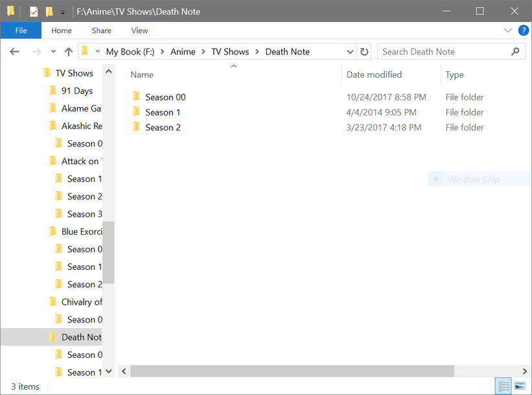The width and height of the screenshot is (532, 395).
Task: Open the Customize Quick Access Toolbar dropdown
Action: pos(63,12)
